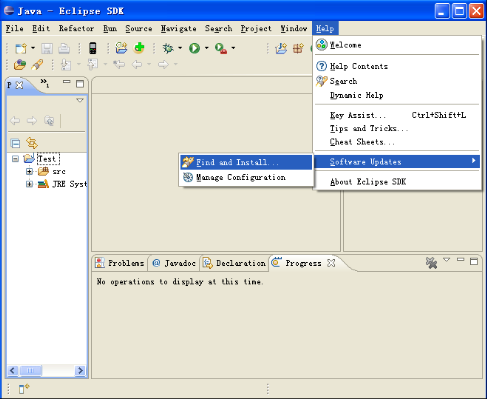Select the src folder in the tree
Screen dimensions: 487x399
coord(59,171)
